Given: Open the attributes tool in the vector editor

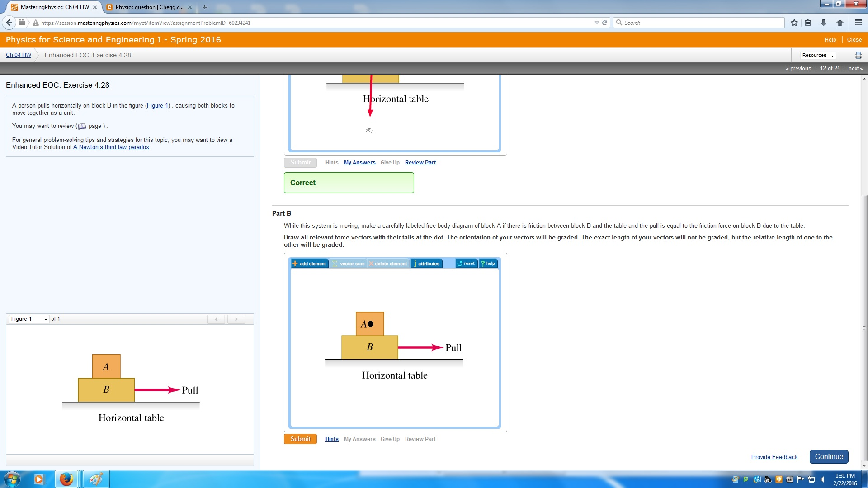Looking at the screenshot, I should (426, 263).
